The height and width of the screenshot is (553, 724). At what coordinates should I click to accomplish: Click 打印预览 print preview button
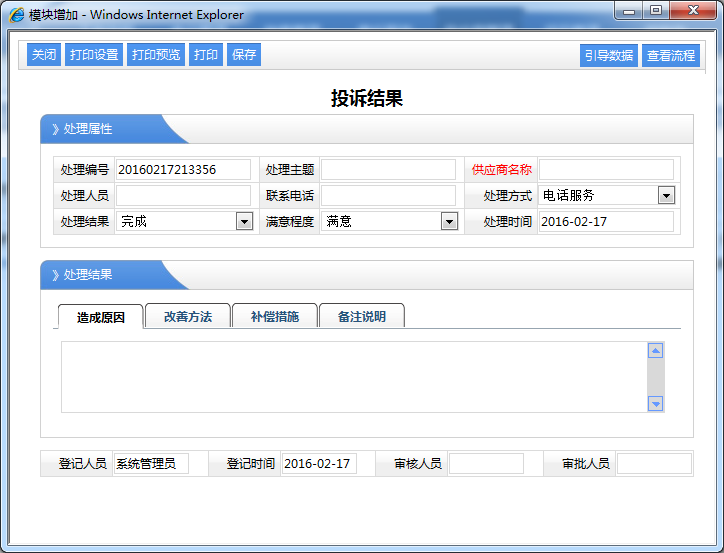click(x=156, y=55)
